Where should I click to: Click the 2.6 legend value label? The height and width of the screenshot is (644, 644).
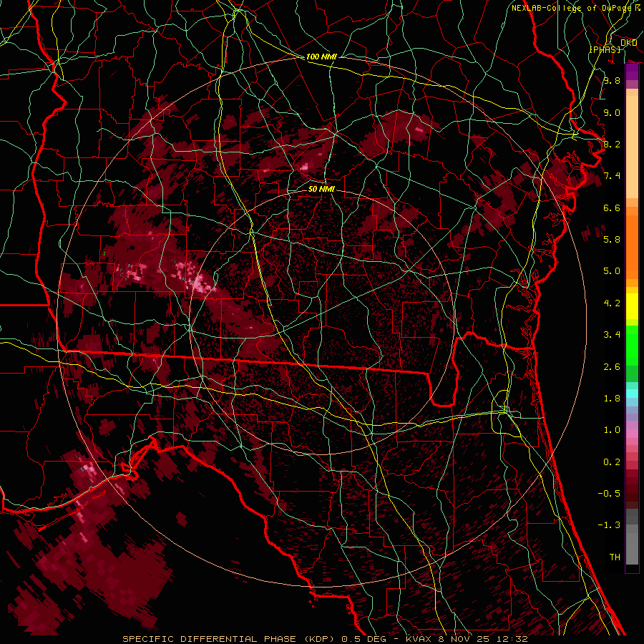(x=611, y=366)
